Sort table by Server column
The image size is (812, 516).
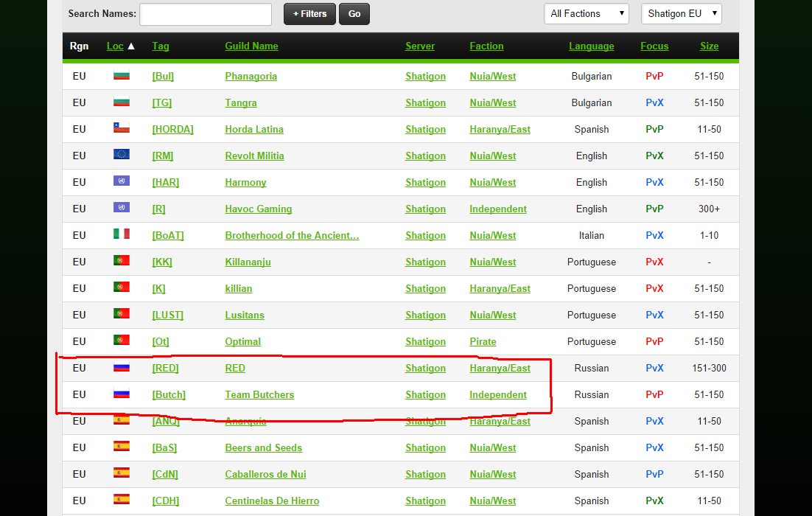tap(420, 46)
